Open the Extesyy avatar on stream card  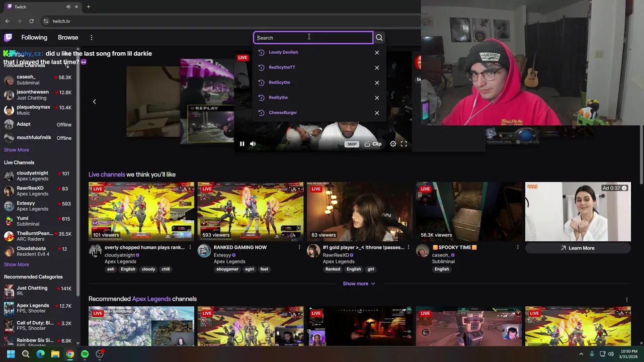[204, 251]
